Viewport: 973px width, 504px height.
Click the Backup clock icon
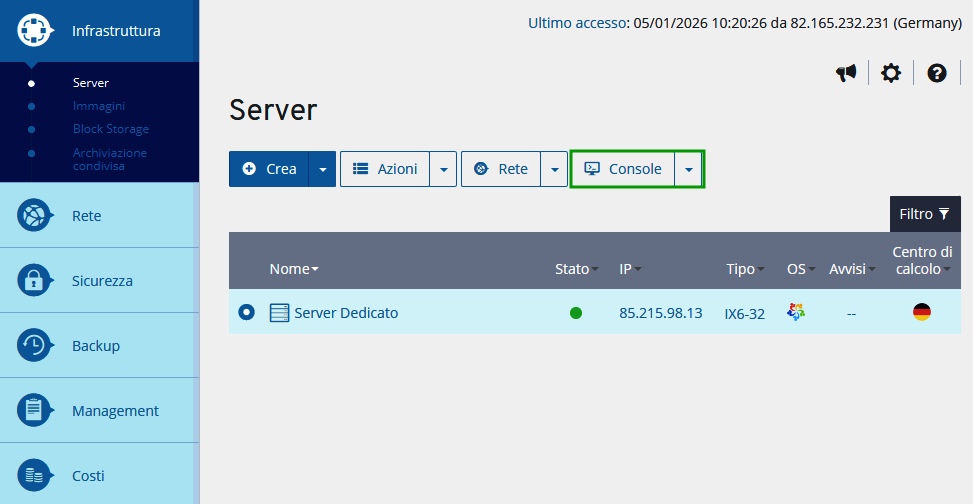[35, 346]
